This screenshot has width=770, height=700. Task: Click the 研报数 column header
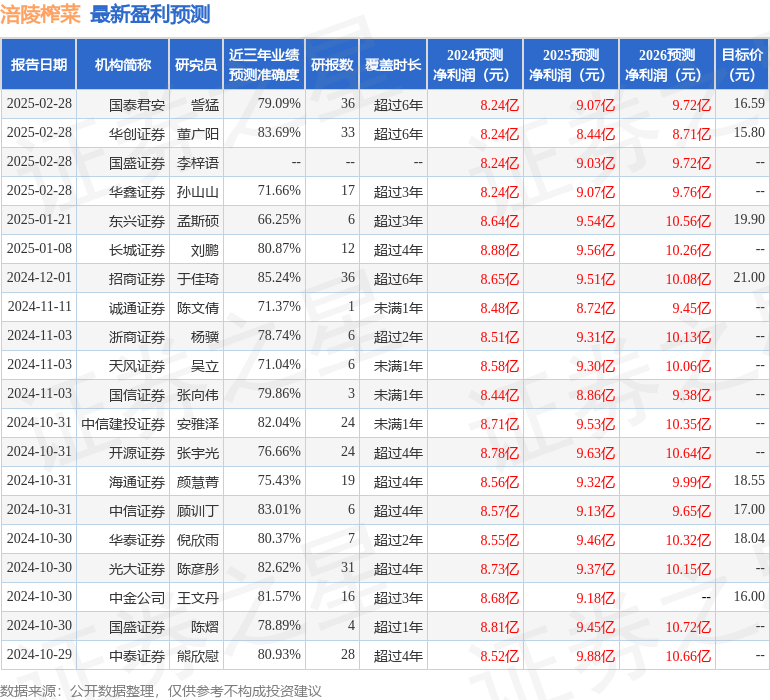click(x=332, y=65)
